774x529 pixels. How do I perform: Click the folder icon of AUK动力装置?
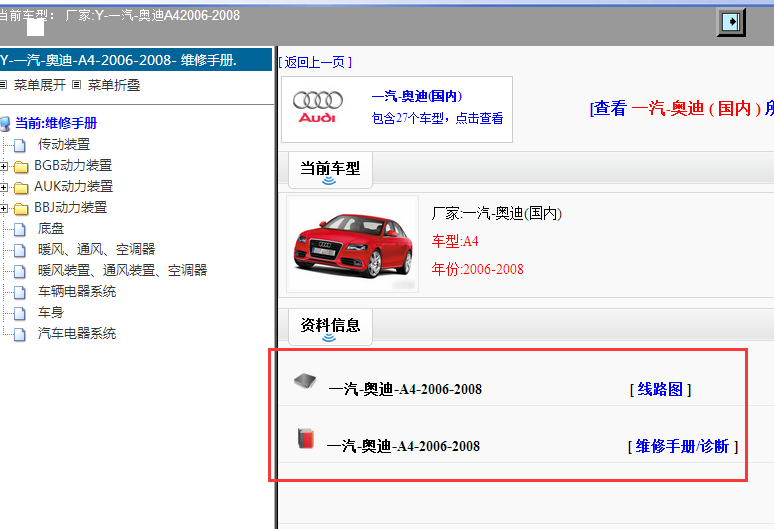21,188
